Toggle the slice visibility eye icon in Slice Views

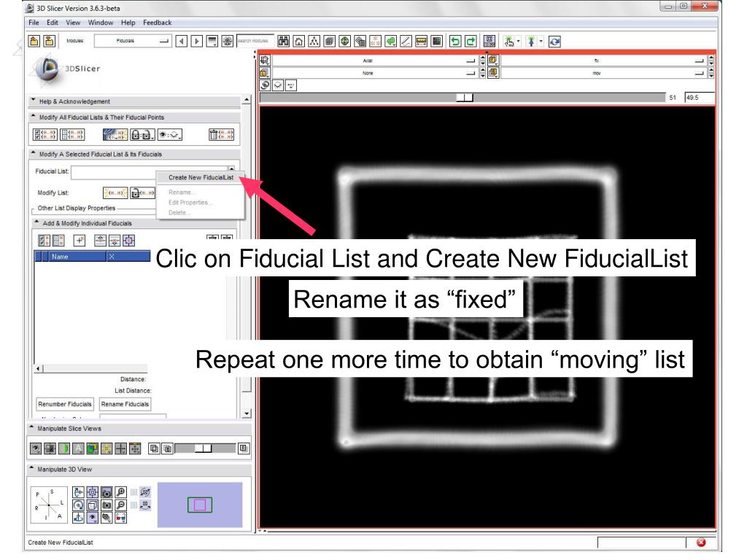click(x=35, y=448)
